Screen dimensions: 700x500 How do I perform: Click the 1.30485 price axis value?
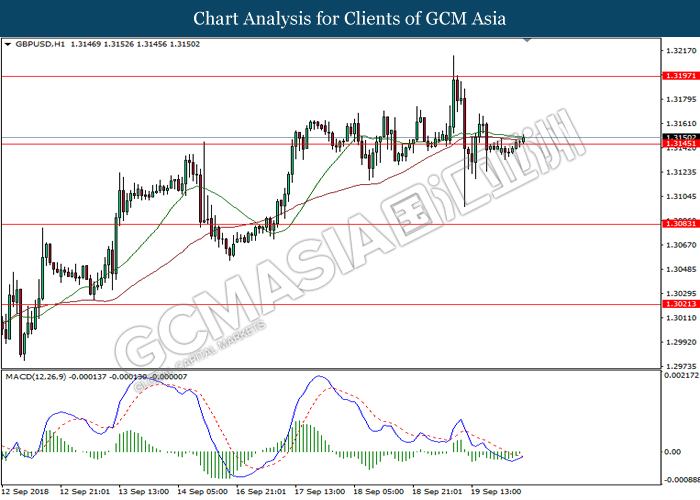681,269
